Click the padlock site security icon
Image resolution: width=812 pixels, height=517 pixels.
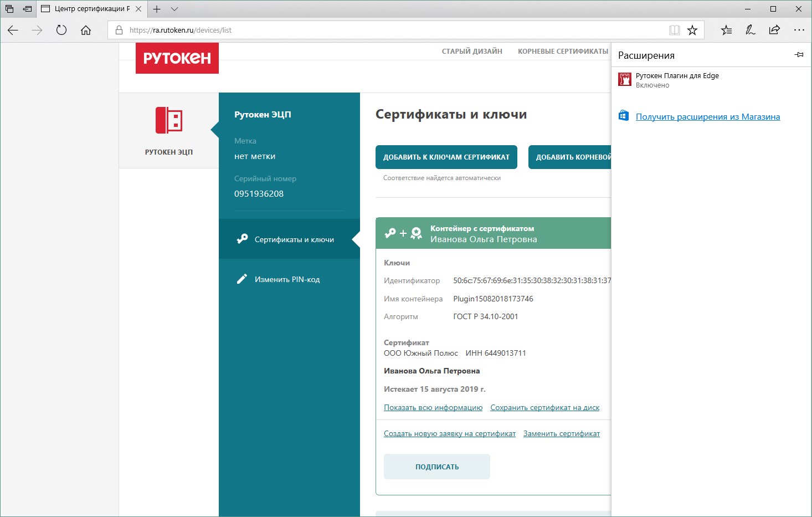pos(119,30)
